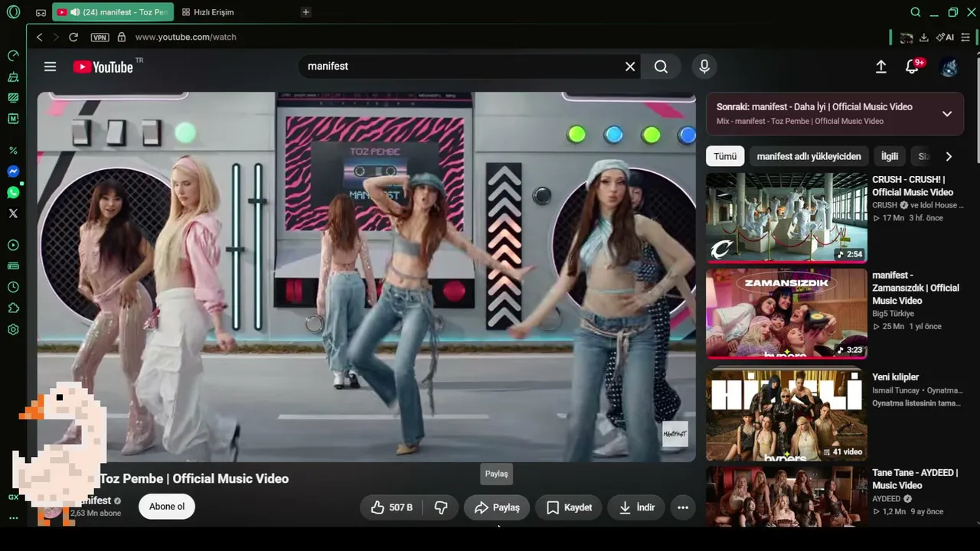Dislike the video

pos(441,507)
